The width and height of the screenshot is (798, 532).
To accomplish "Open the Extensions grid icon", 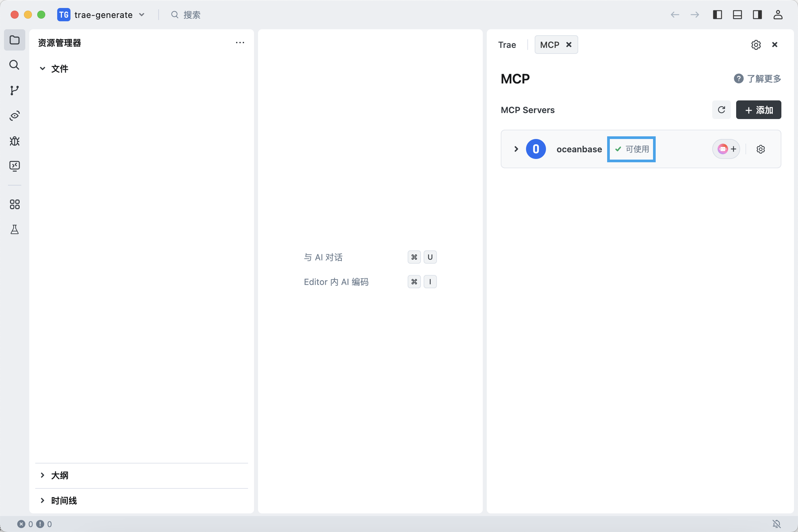I will pyautogui.click(x=14, y=204).
